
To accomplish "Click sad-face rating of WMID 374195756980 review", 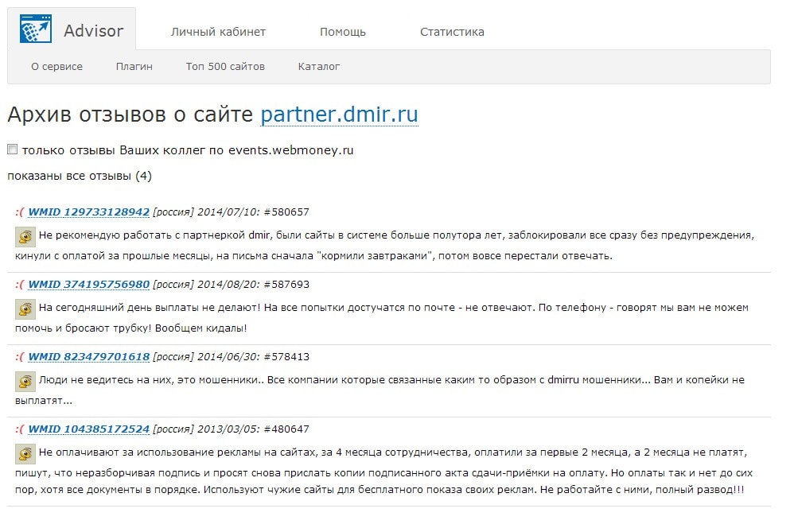I will 19,285.
